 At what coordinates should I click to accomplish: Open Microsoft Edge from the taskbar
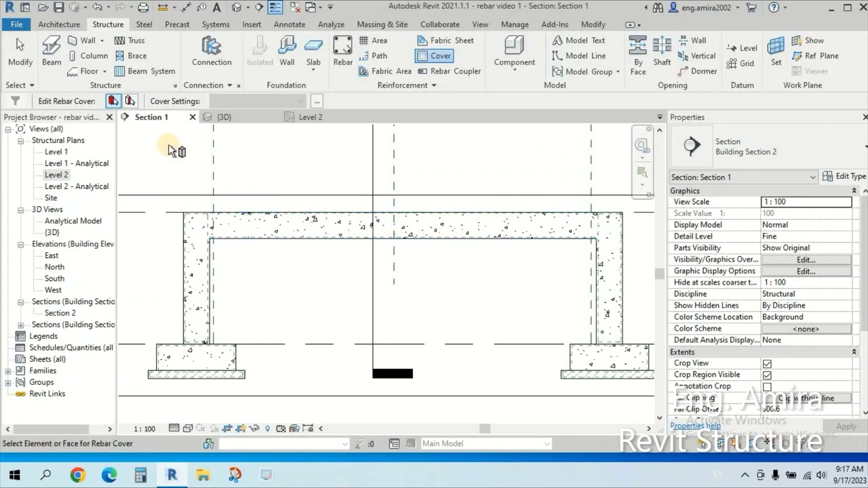pos(109,475)
